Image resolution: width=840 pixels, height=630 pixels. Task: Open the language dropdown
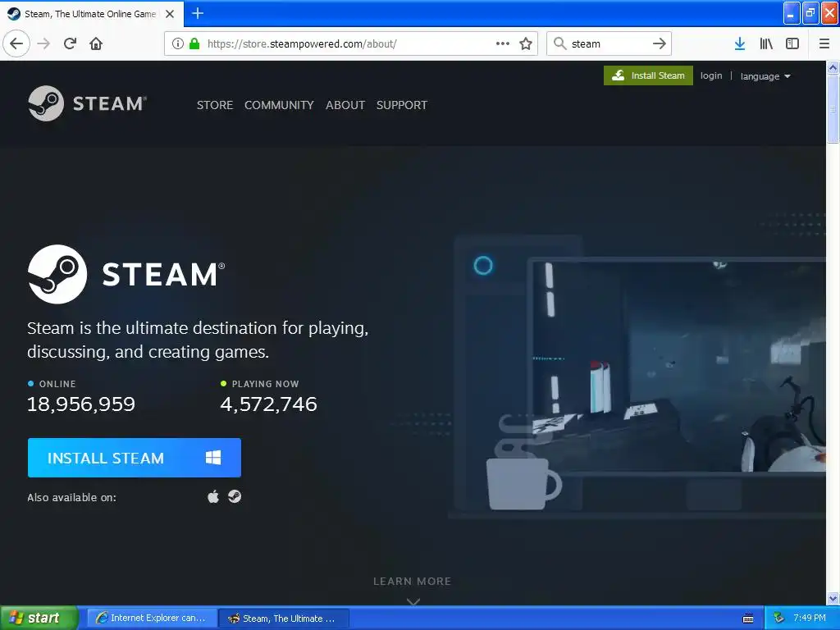(765, 76)
